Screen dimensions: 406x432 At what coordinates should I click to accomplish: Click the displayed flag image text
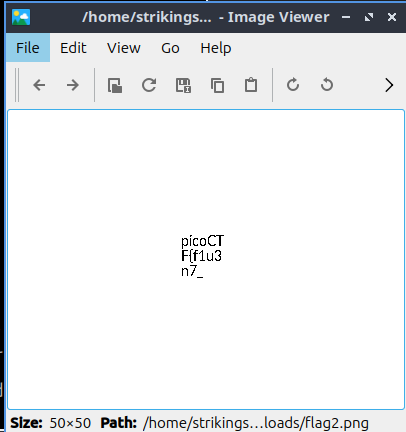203,256
